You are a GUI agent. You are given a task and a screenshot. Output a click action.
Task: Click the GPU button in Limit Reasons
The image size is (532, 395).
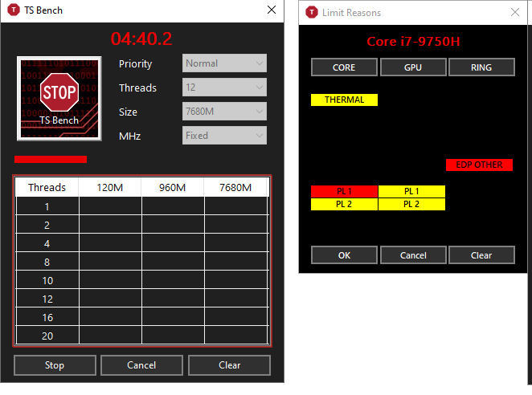point(413,67)
